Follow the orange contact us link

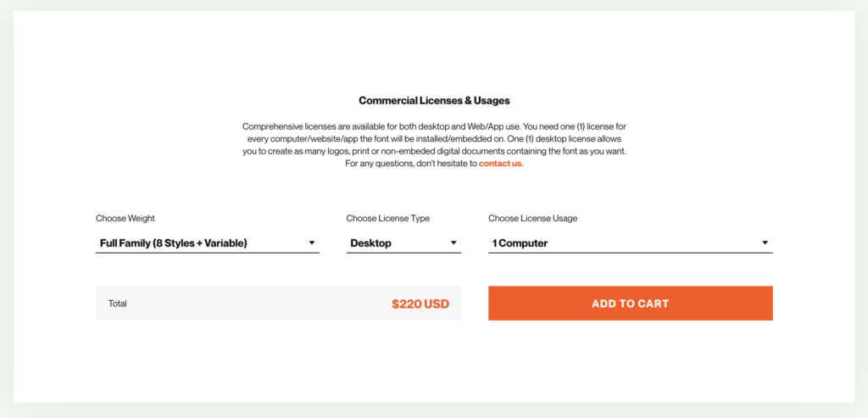(500, 164)
